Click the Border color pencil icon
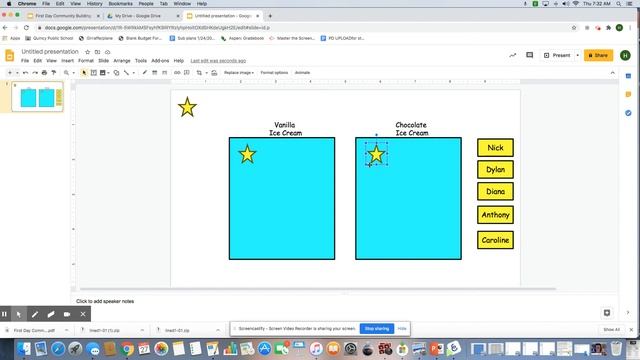640x360 pixels. (144, 73)
